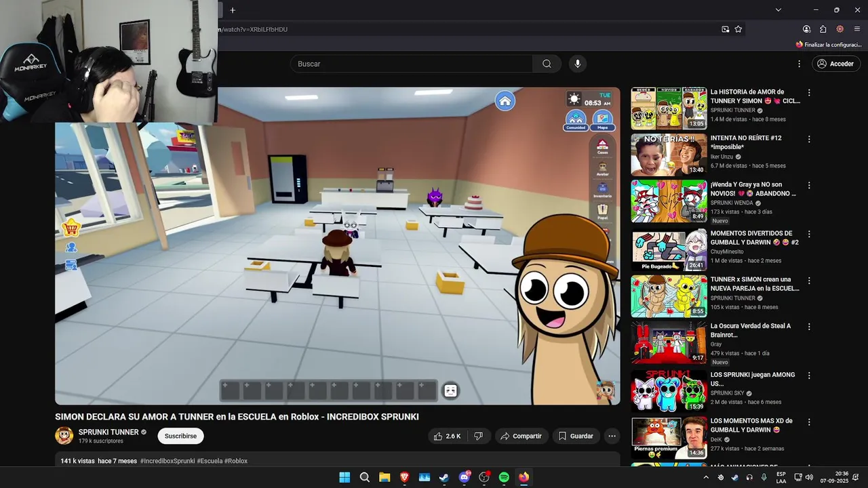868x488 pixels.
Task: Sign in with the Acceder button
Action: tap(835, 64)
